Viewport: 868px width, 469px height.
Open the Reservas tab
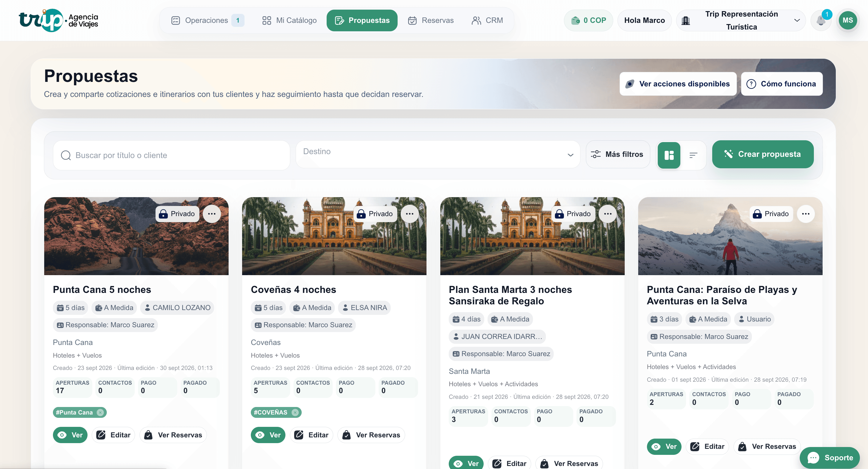(431, 20)
